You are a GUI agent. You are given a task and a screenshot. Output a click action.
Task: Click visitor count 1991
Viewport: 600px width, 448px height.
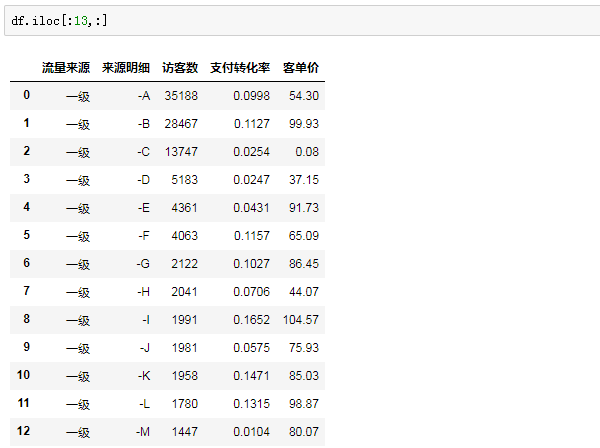pos(184,320)
